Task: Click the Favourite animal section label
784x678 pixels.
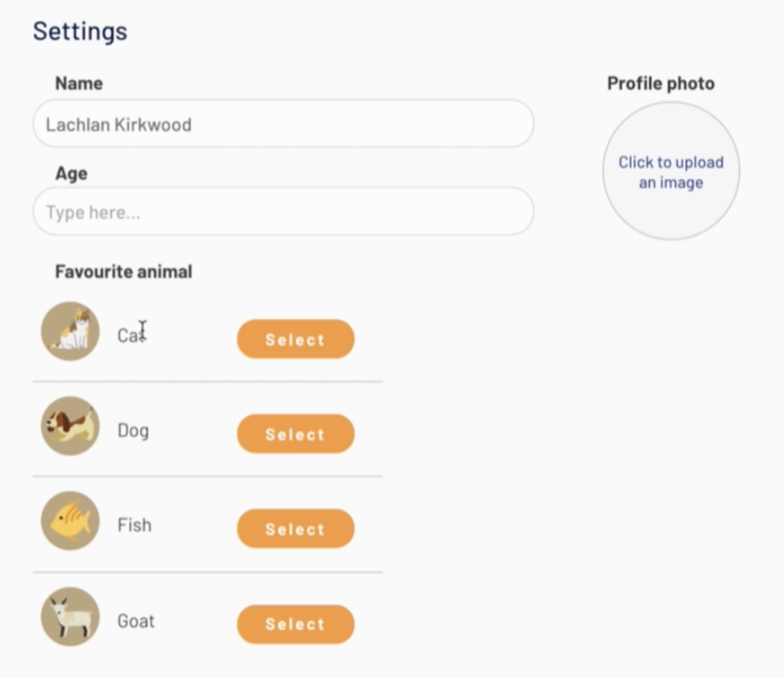Action: [124, 271]
